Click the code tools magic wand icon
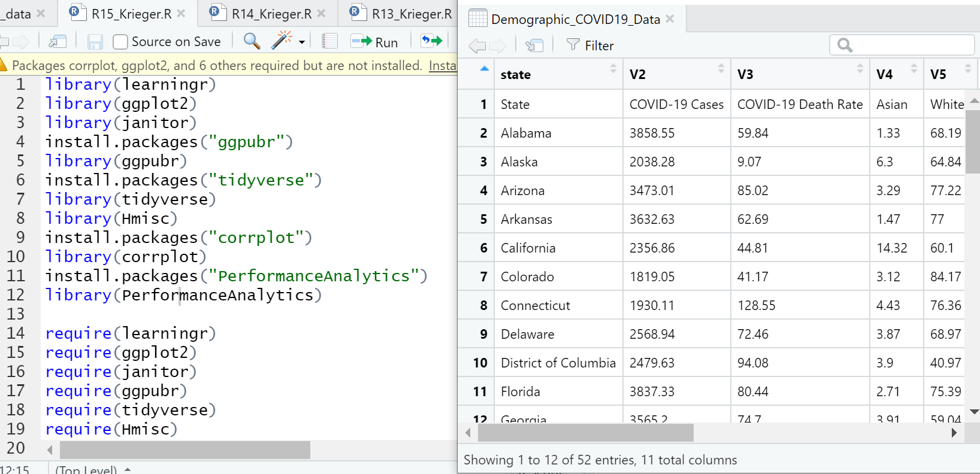Viewport: 980px width, 474px height. [281, 41]
